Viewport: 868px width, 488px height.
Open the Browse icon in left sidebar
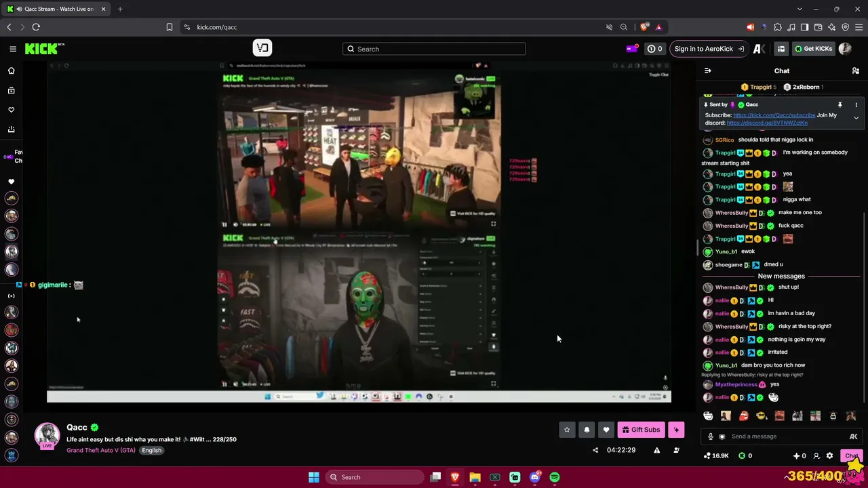click(11, 90)
